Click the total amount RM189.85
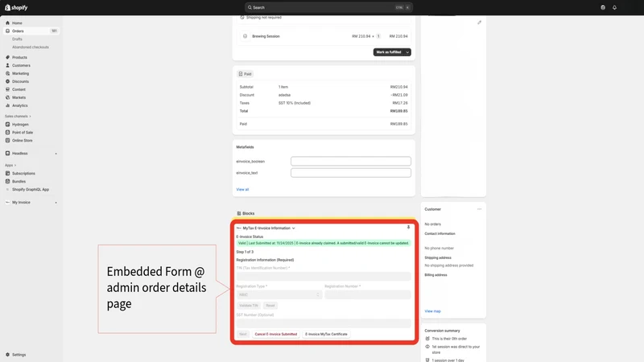Image resolution: width=644 pixels, height=362 pixels. [398, 111]
